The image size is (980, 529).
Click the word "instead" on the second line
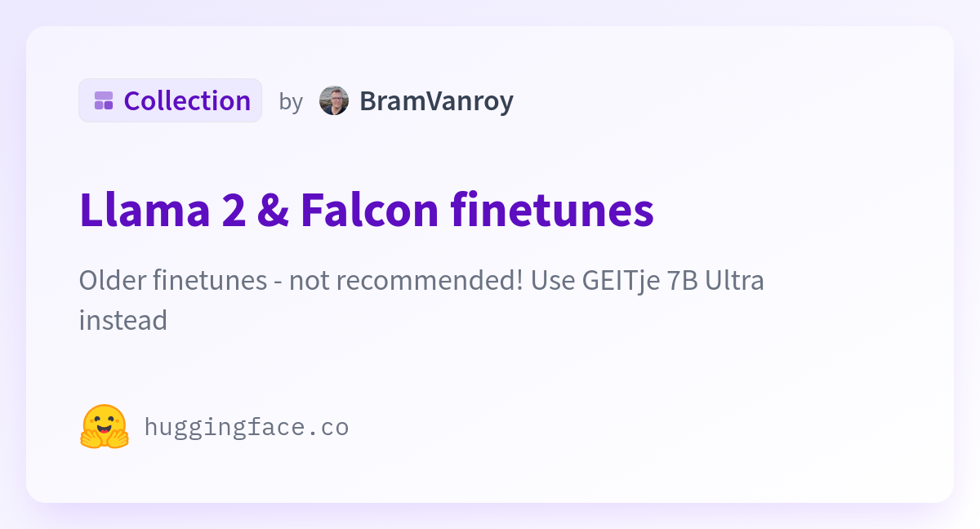pyautogui.click(x=123, y=319)
